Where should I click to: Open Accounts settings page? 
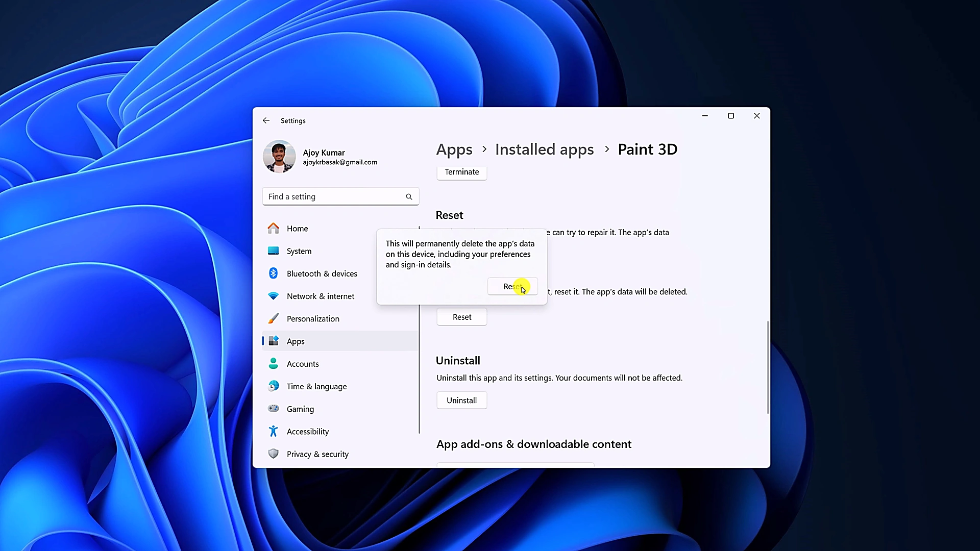(340, 364)
